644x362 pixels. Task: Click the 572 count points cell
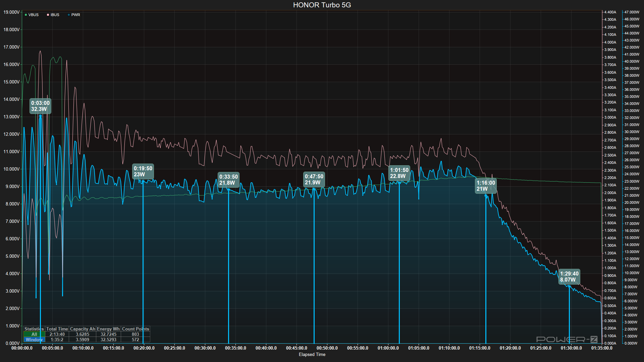pos(136,340)
